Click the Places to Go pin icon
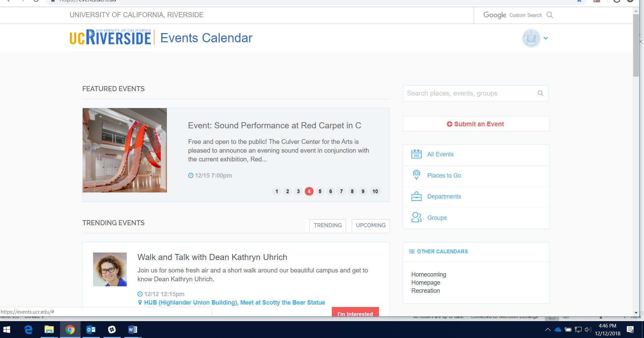Viewport: 644px width, 338px height. coord(416,175)
